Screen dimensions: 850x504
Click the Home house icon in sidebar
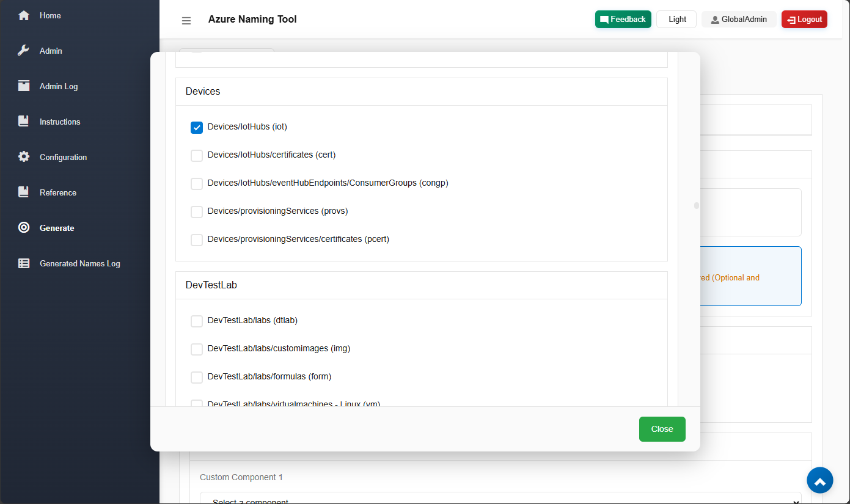(24, 15)
